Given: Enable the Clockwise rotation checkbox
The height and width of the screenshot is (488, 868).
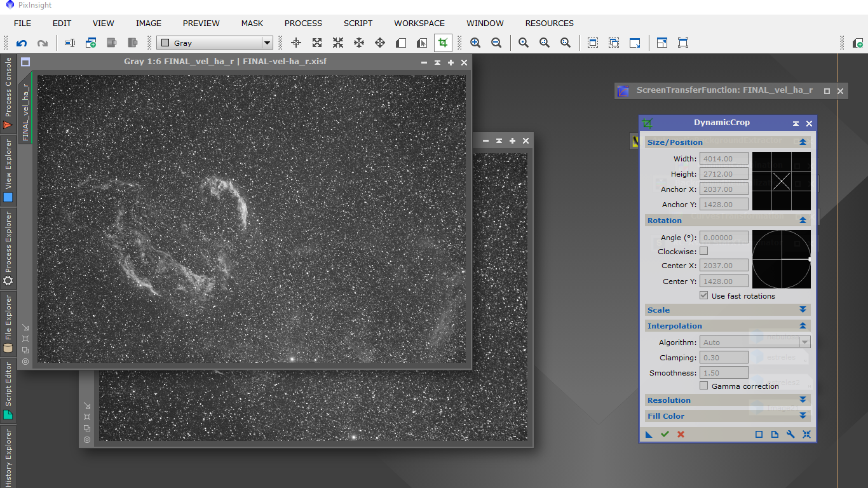Looking at the screenshot, I should click(x=703, y=251).
